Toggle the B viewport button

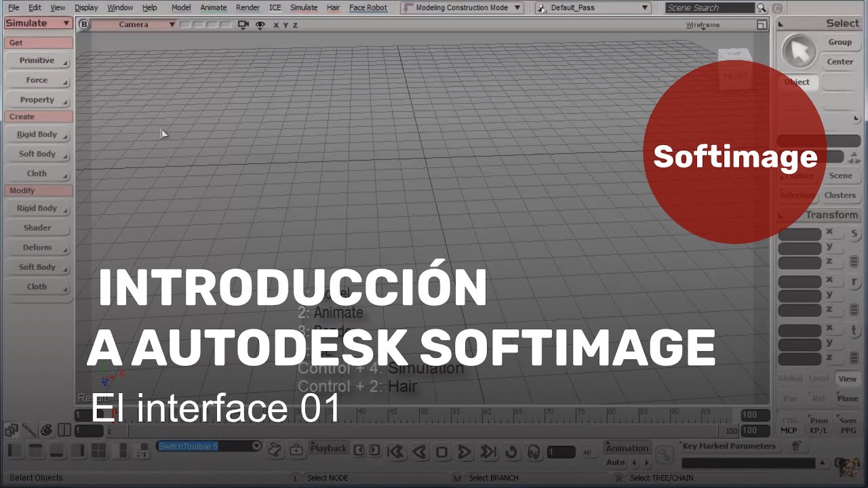click(x=83, y=24)
